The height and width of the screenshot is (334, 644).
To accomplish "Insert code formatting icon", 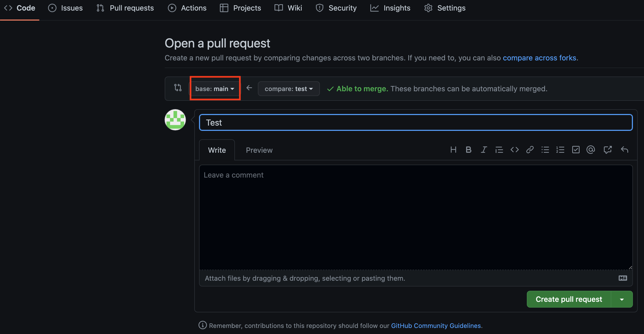I will pyautogui.click(x=514, y=150).
